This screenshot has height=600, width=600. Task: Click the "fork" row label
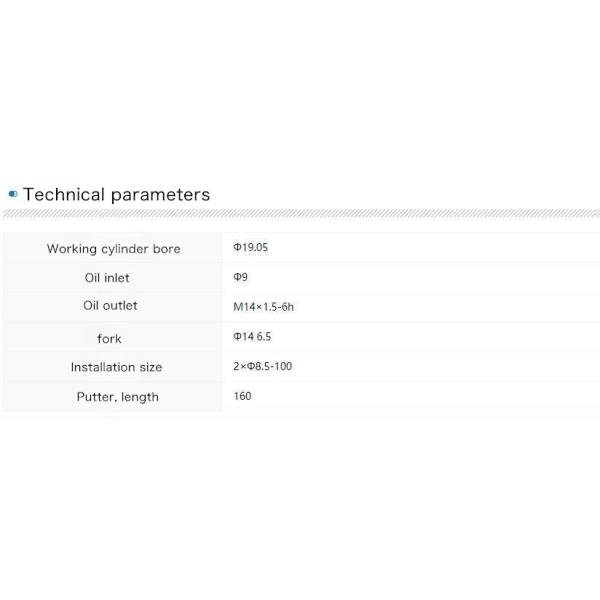pyautogui.click(x=109, y=339)
